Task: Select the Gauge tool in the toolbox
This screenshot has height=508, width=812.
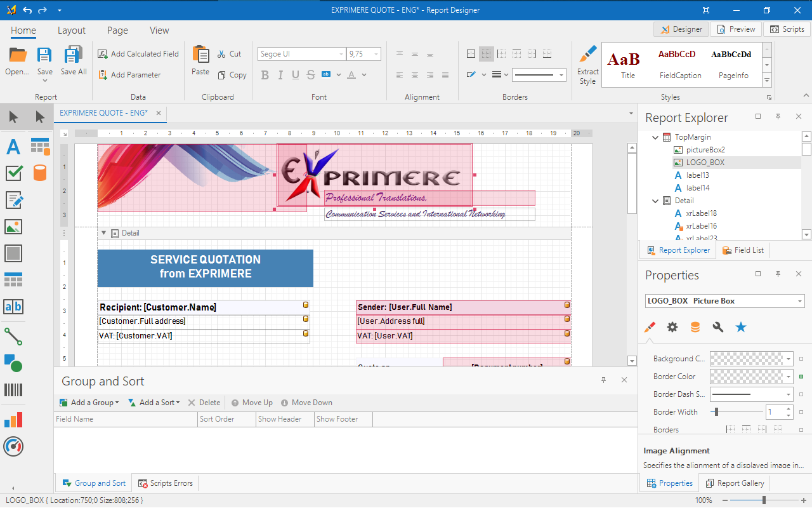Action: (13, 446)
